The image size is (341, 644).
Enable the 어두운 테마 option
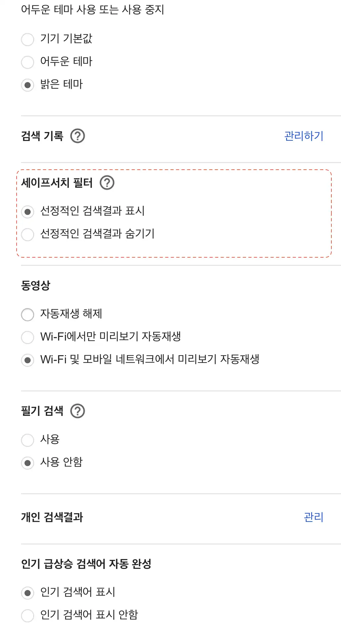(x=27, y=62)
